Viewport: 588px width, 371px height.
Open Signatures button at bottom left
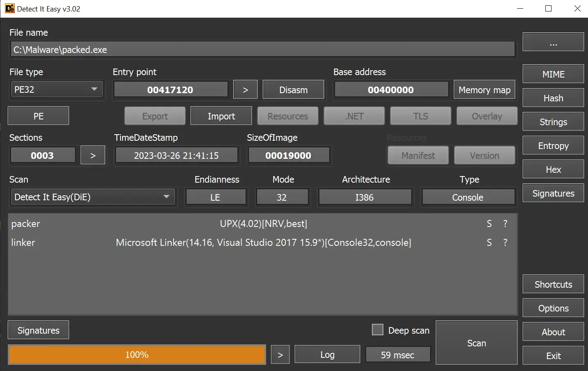click(39, 330)
